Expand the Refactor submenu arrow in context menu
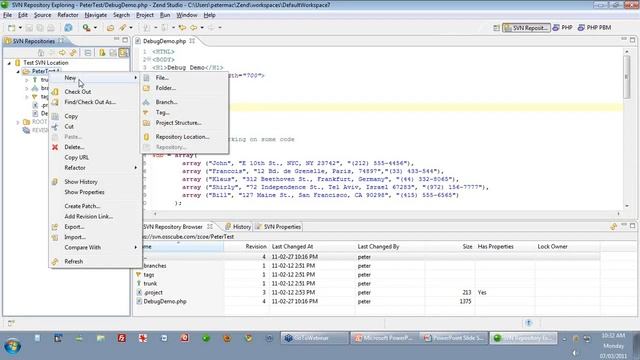Screen dimensions: 640x360 click(136, 168)
